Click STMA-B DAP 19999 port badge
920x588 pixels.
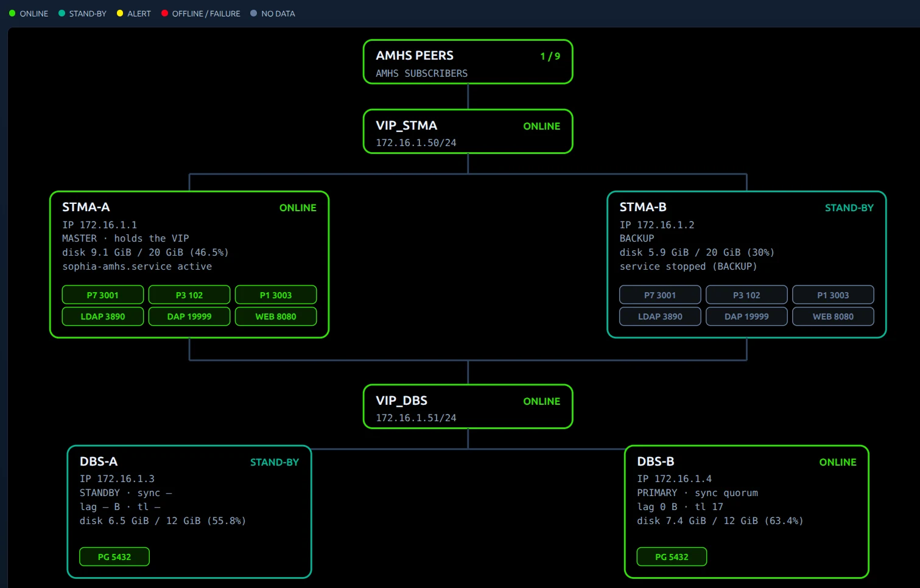coord(746,317)
